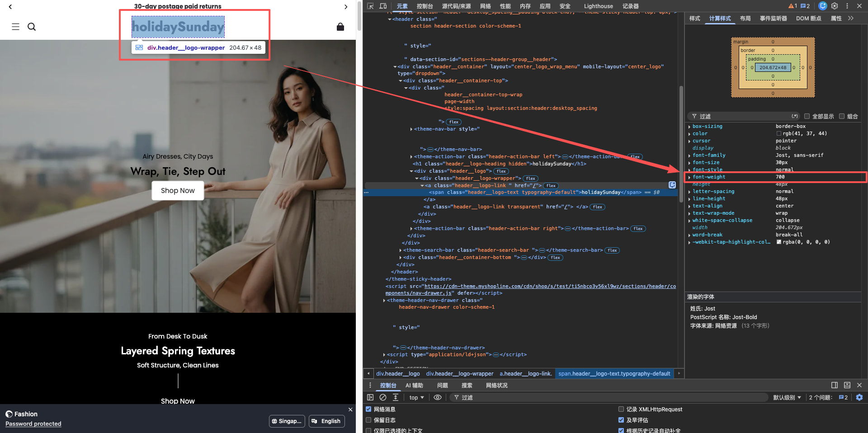Viewport: 868px width, 433px height.
Task: Click the 204.672×48 content box in box model
Action: (x=773, y=67)
